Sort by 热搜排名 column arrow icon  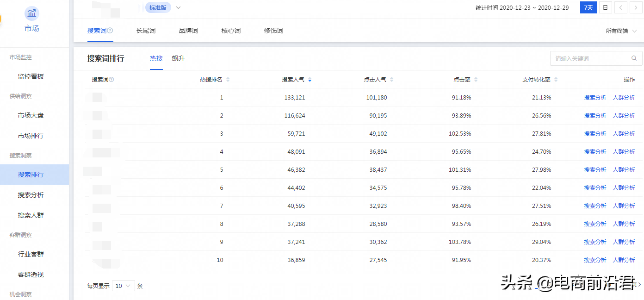[x=228, y=80]
